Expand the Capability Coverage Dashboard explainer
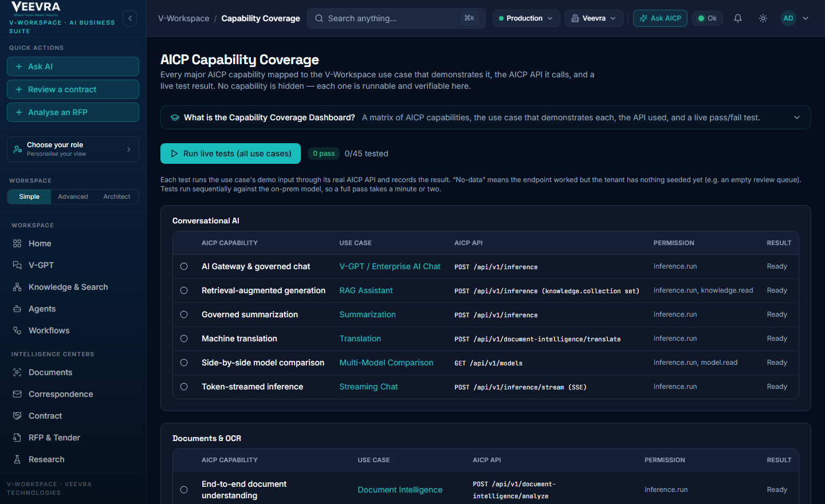825x504 pixels. [x=796, y=117]
